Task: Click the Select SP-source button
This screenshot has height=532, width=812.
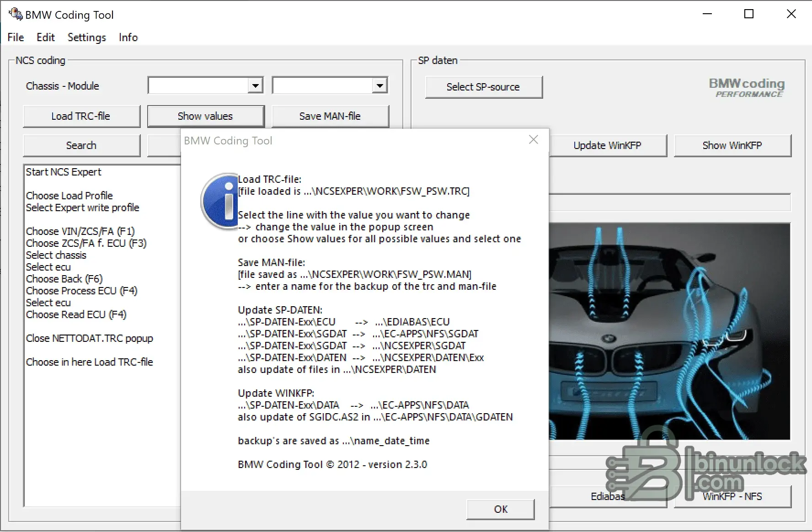Action: point(483,87)
